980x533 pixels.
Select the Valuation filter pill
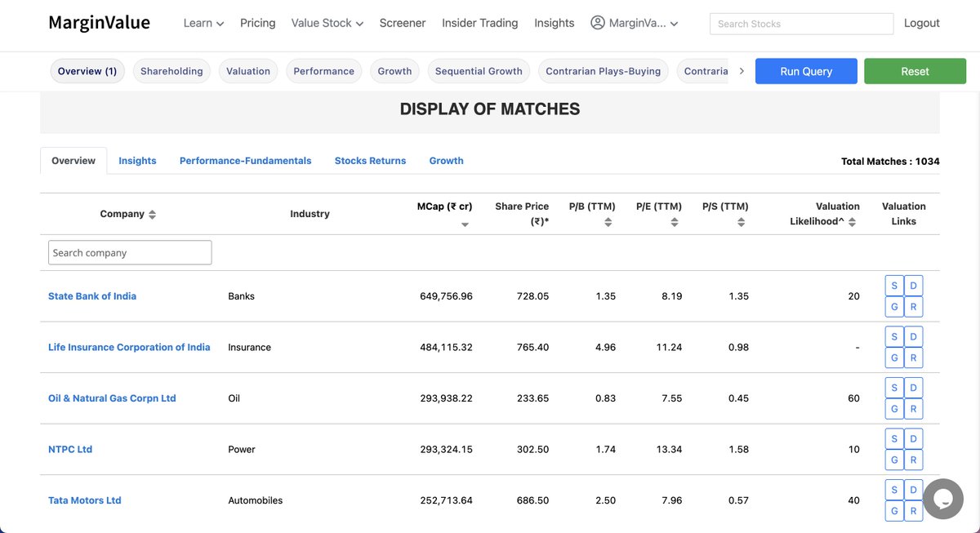pyautogui.click(x=248, y=71)
